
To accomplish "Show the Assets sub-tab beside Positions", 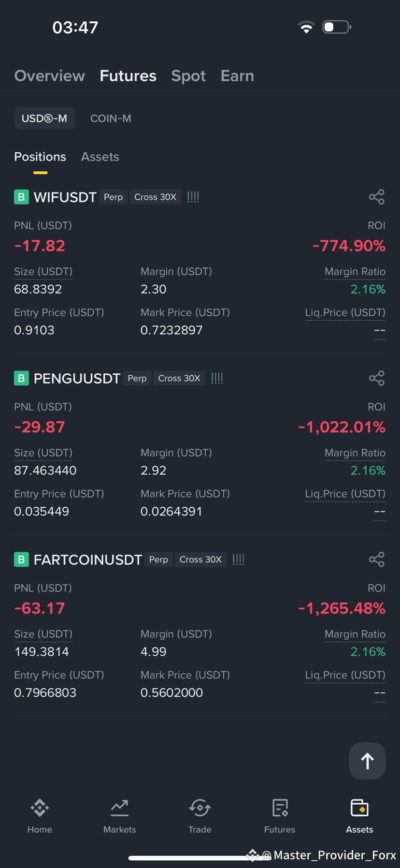I will (100, 157).
